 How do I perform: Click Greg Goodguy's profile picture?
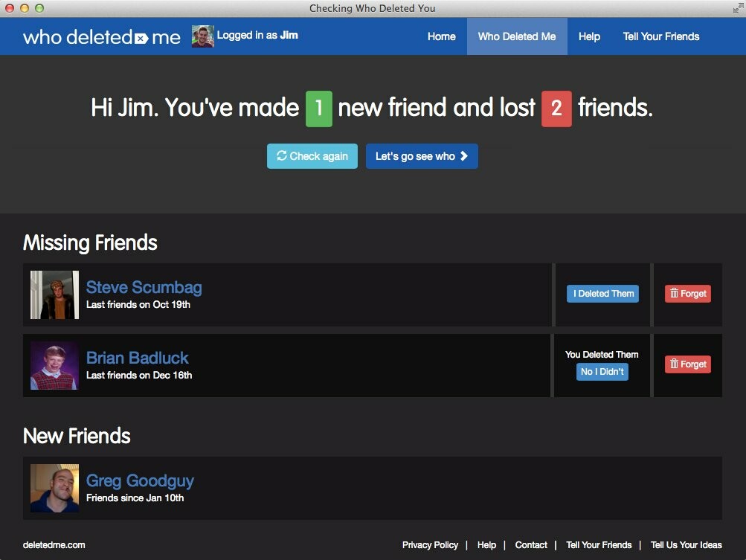click(54, 488)
